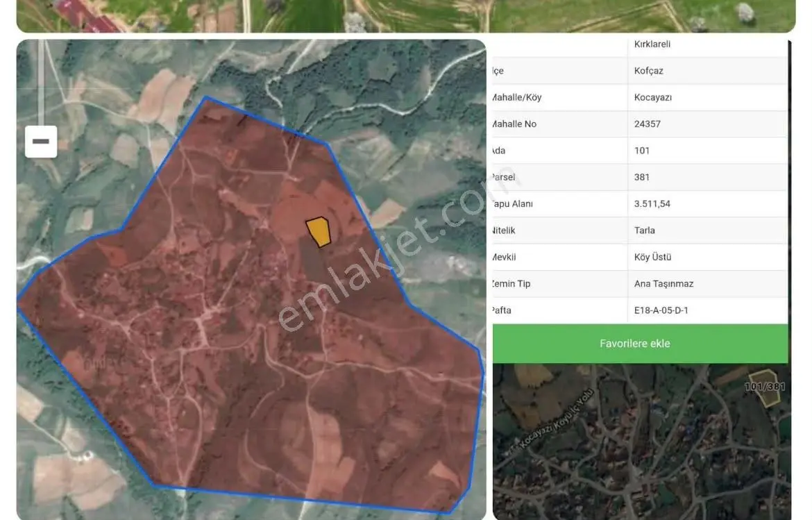Screen dimensions: 812x520
Task: Select the Kırklareli value cell
Action: pyautogui.click(x=652, y=44)
